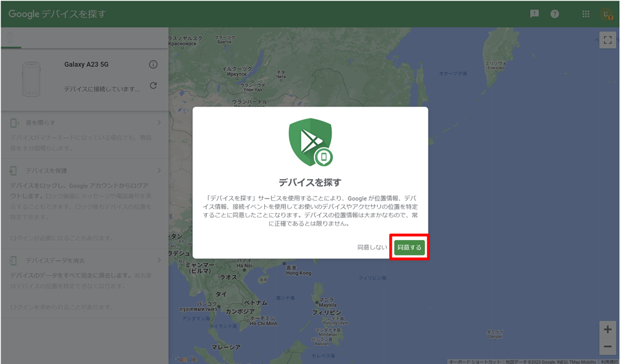Click the Google logo on the map

(x=184, y=359)
